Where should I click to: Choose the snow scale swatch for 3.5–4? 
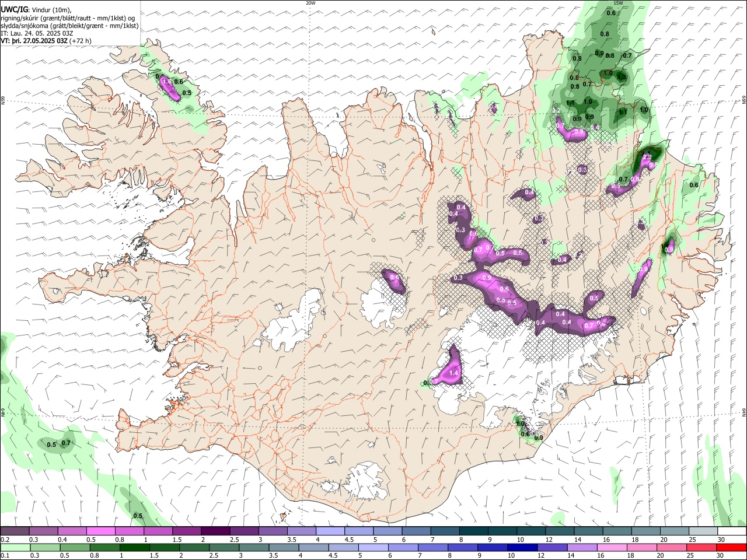pyautogui.click(x=301, y=531)
